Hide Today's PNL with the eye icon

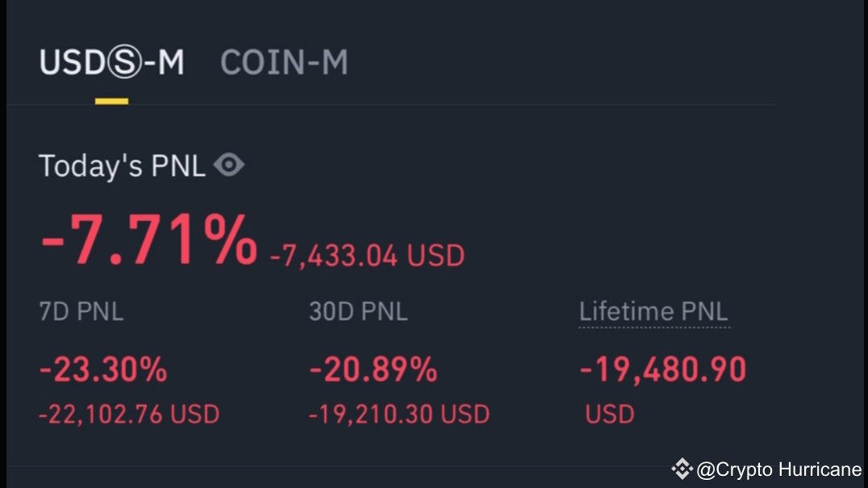228,165
